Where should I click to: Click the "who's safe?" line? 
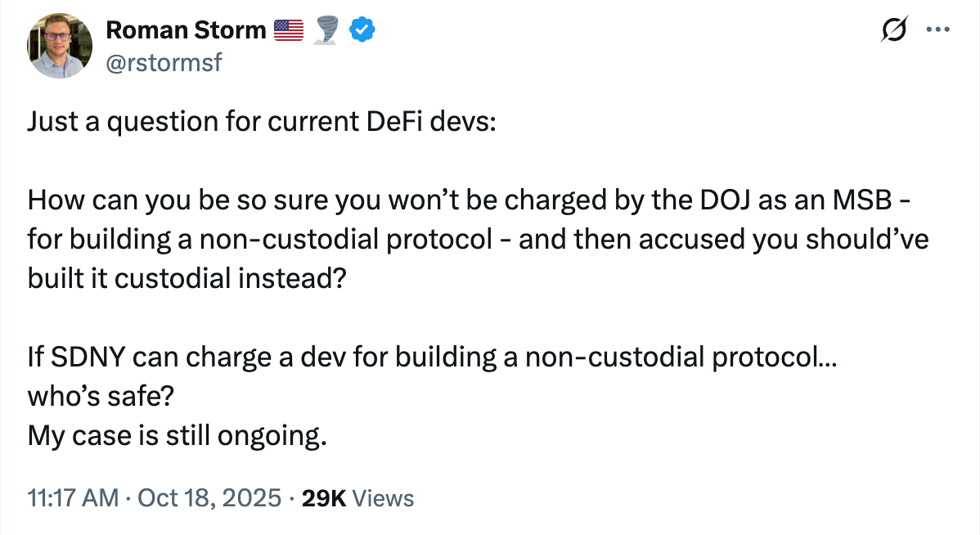(101, 397)
